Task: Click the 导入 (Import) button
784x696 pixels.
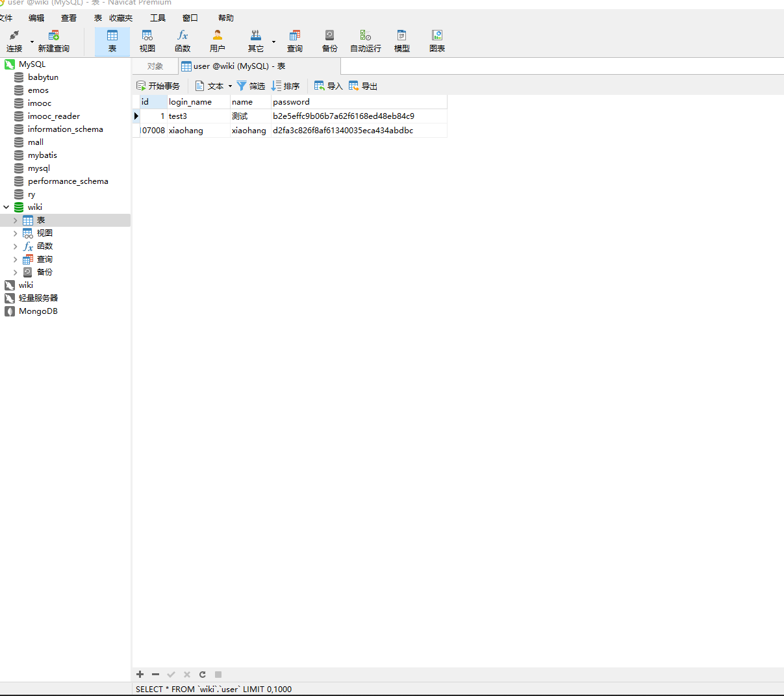Action: coord(328,86)
